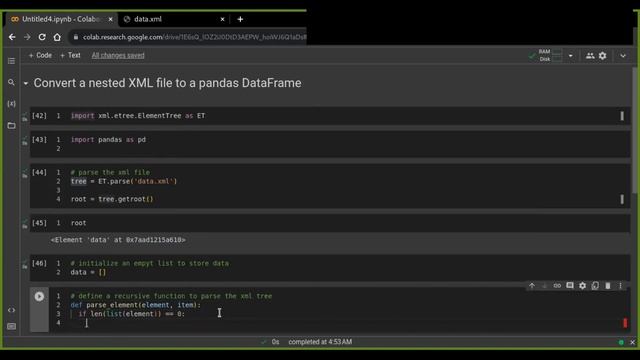The width and height of the screenshot is (640, 360).
Task: Open cell editor settings gear
Action: 582,286
